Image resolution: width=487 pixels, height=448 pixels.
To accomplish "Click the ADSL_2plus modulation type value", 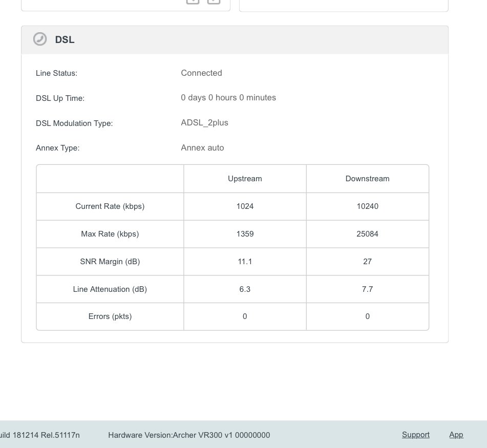I will coord(204,123).
